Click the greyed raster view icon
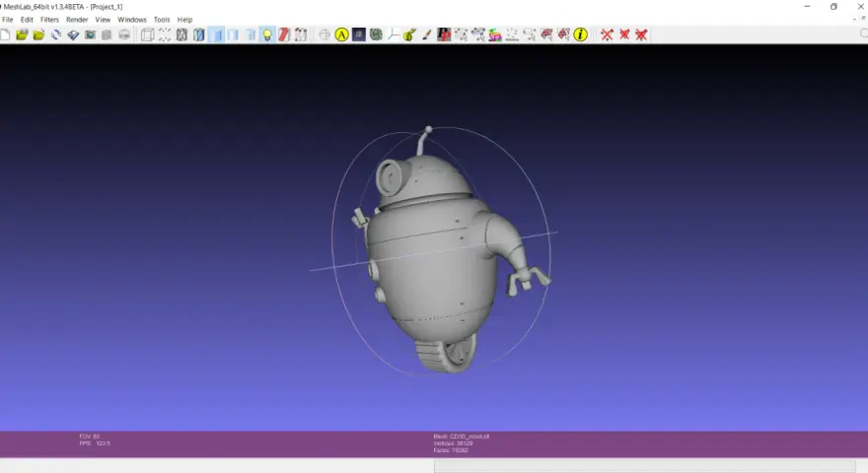 point(124,34)
